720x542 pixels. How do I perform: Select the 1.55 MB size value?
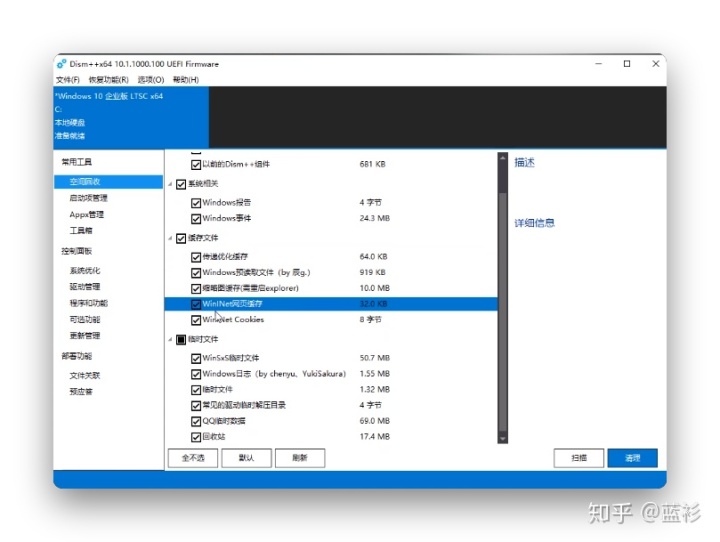pyautogui.click(x=374, y=373)
